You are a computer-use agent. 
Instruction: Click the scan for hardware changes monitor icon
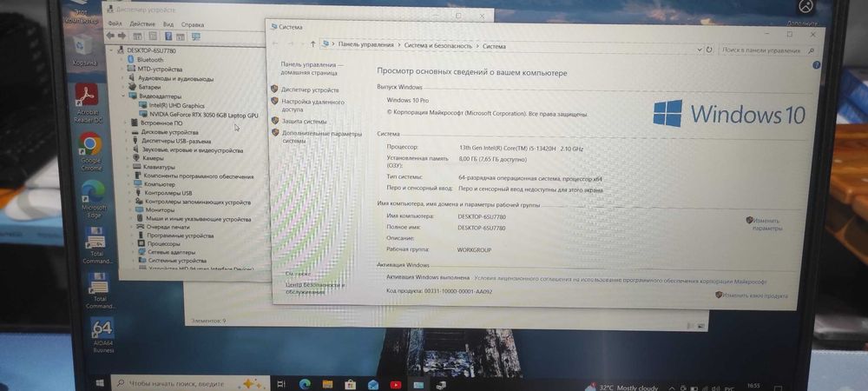(195, 36)
